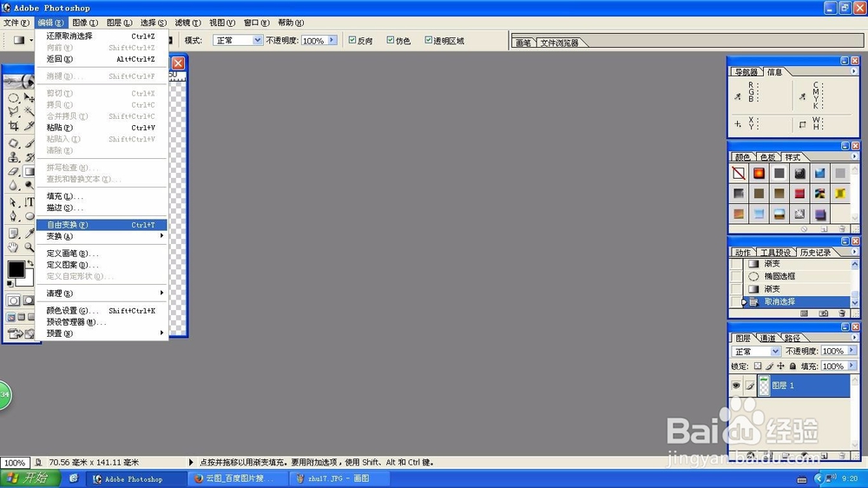Screen dimensions: 868x488
Task: Click delete state trash icon in history panel
Action: pos(842,313)
